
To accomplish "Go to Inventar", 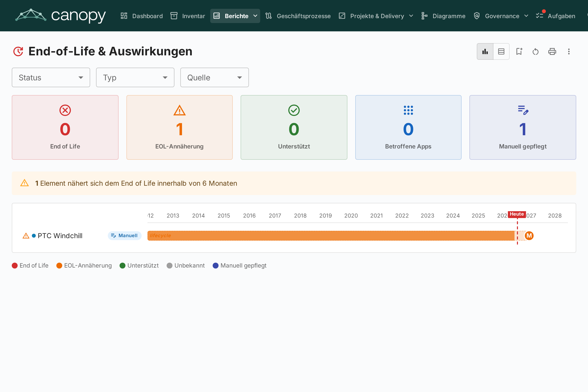I will pos(187,16).
